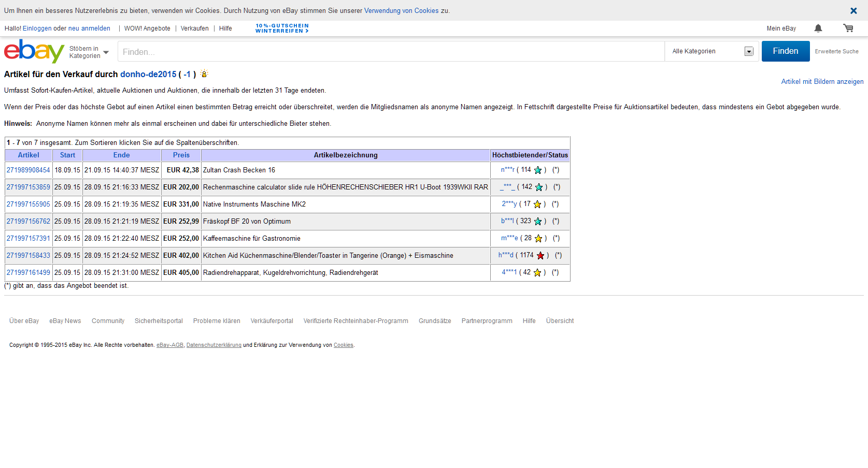868x468 pixels.
Task: Click the red star beside h***d feedback
Action: [540, 256]
